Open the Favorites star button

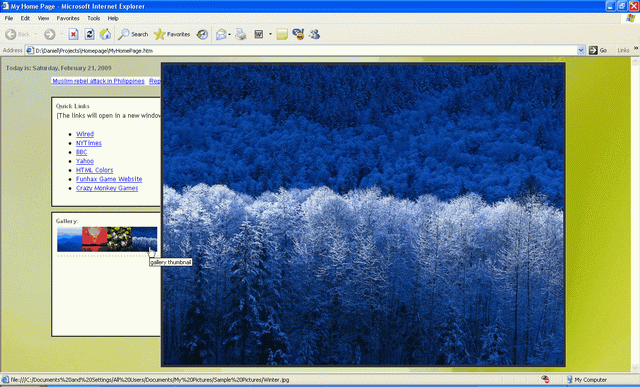pyautogui.click(x=172, y=34)
